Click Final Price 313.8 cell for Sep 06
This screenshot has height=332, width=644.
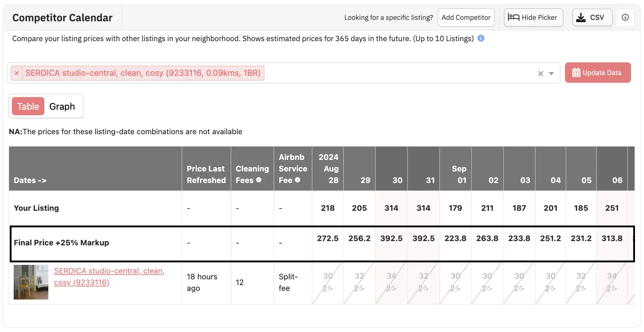tap(612, 239)
